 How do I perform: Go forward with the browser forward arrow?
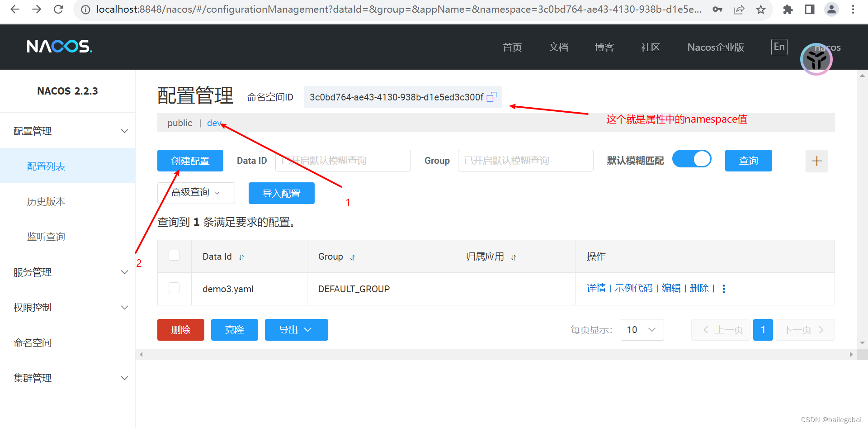pos(37,9)
